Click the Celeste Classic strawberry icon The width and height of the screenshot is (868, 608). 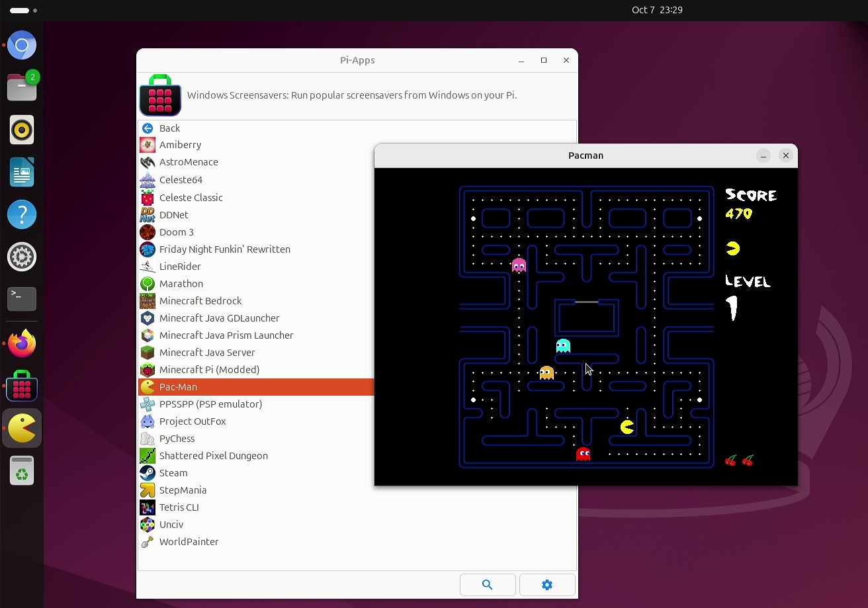click(148, 198)
